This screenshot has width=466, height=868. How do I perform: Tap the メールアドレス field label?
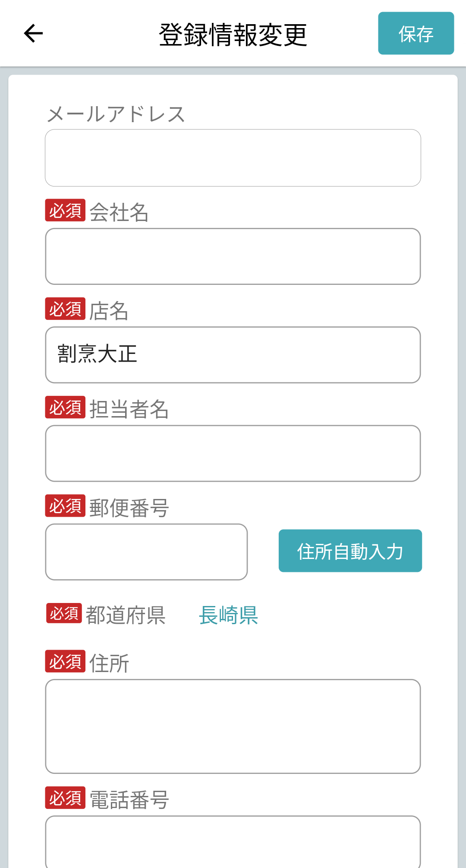[x=116, y=114]
